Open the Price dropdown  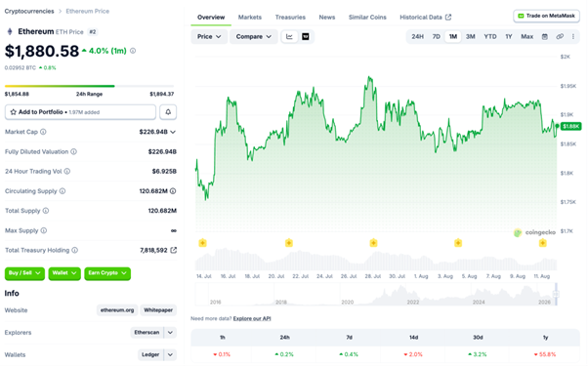coord(209,37)
